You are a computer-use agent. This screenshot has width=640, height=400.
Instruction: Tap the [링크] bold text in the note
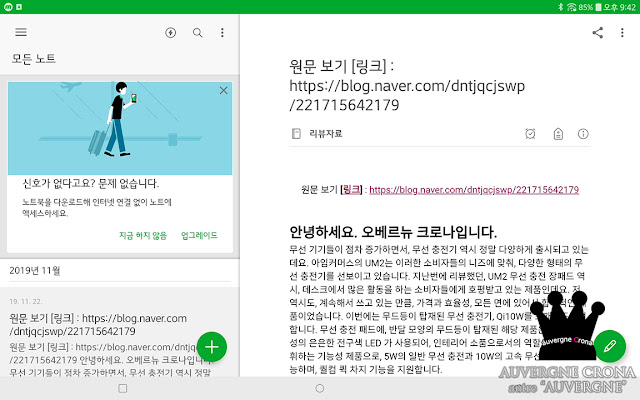pyautogui.click(x=351, y=189)
